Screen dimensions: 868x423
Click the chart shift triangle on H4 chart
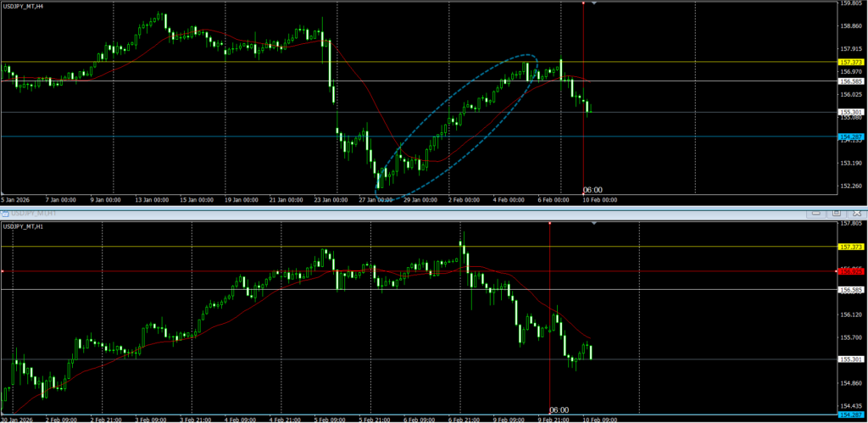(593, 3)
